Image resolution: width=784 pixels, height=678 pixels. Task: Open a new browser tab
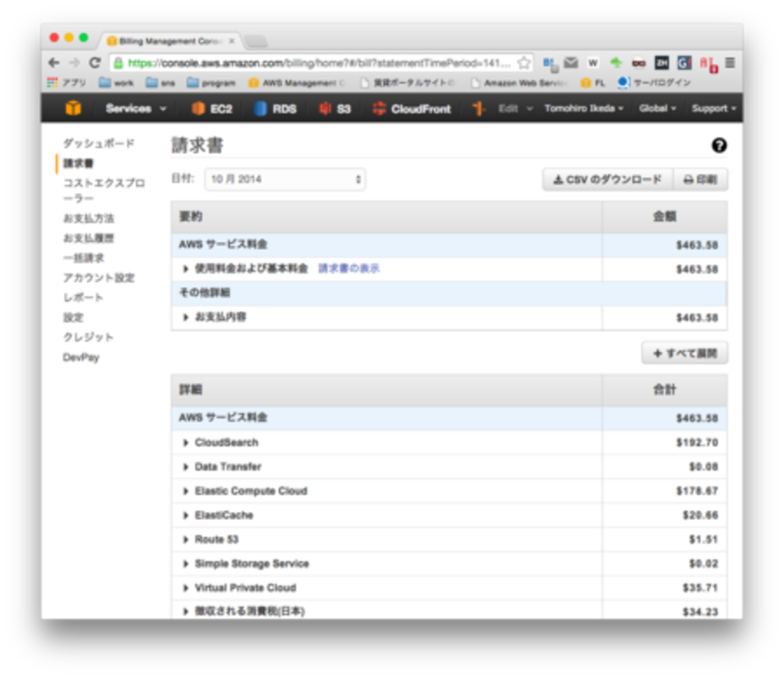tap(256, 41)
